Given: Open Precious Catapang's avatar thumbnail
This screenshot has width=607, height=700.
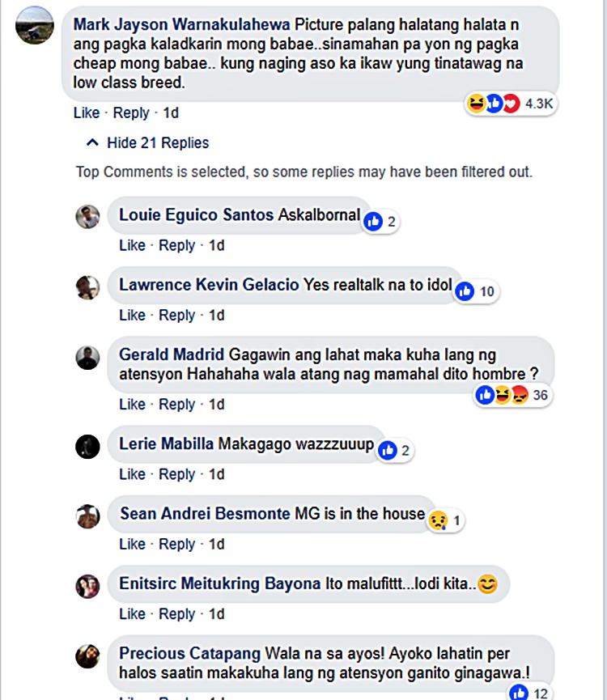Looking at the screenshot, I should coord(87,656).
